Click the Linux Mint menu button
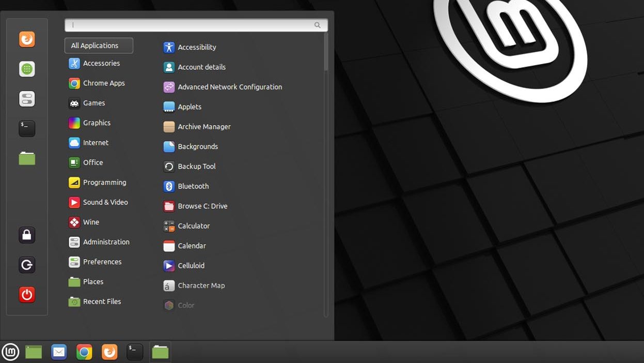Image resolution: width=644 pixels, height=363 pixels. (x=10, y=352)
